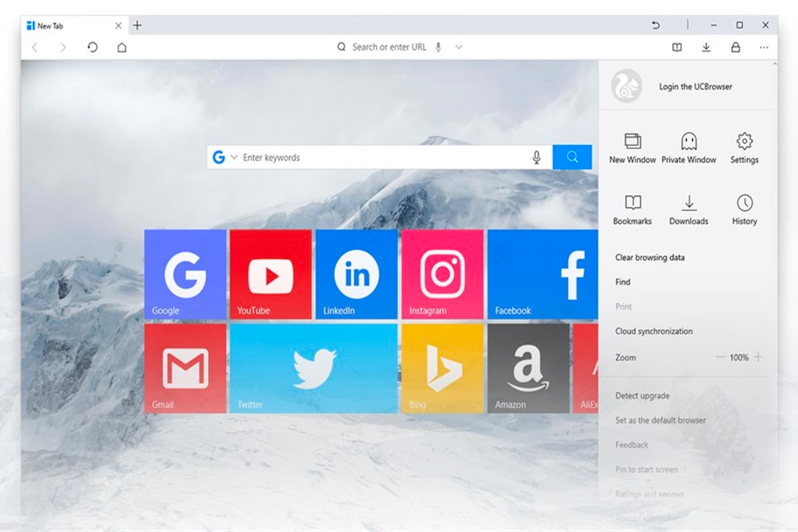This screenshot has height=532, width=798.
Task: Reload the page with the refresh icon
Action: click(93, 47)
